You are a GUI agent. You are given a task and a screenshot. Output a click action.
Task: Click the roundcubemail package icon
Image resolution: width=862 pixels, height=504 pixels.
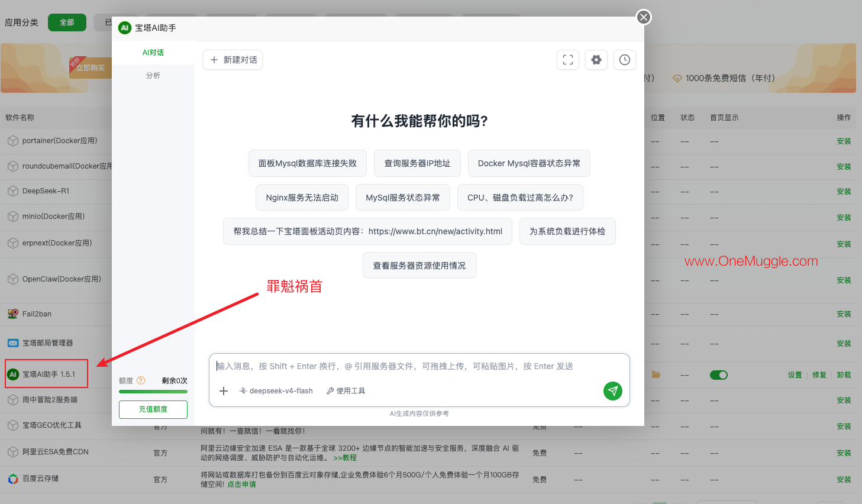coord(13,166)
